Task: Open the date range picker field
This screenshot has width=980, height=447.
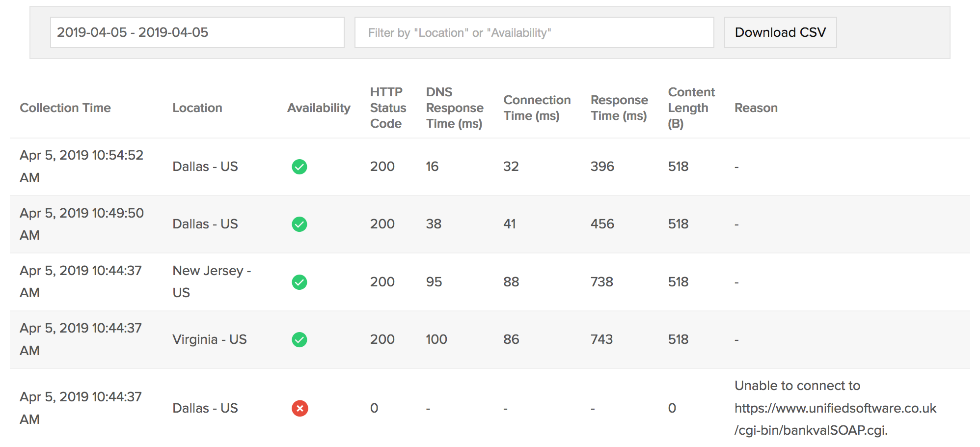Action: [197, 32]
